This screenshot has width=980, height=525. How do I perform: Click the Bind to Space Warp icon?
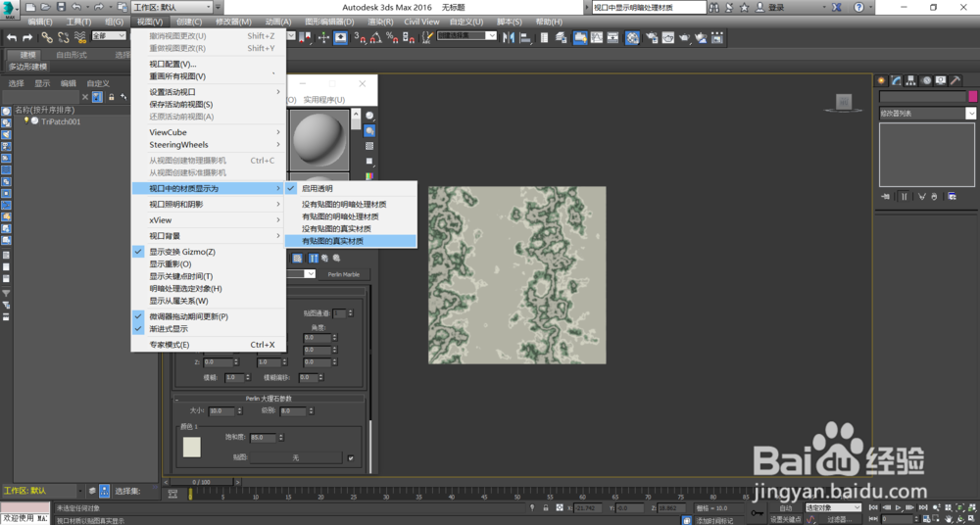click(80, 37)
